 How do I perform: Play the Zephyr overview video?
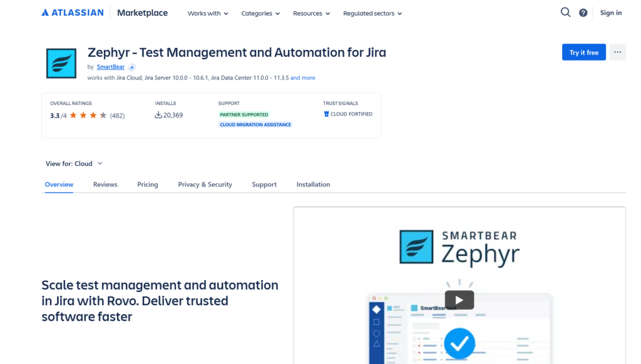459,300
